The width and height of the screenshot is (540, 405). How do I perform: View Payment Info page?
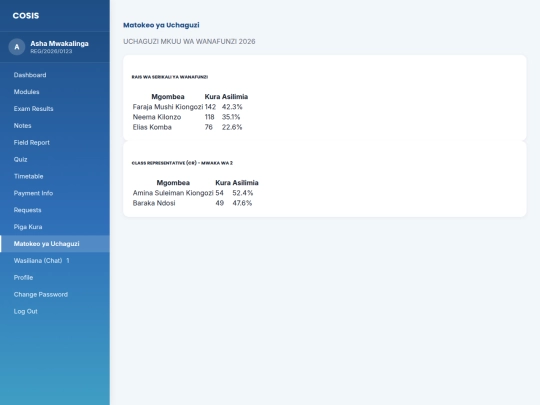coord(55,193)
